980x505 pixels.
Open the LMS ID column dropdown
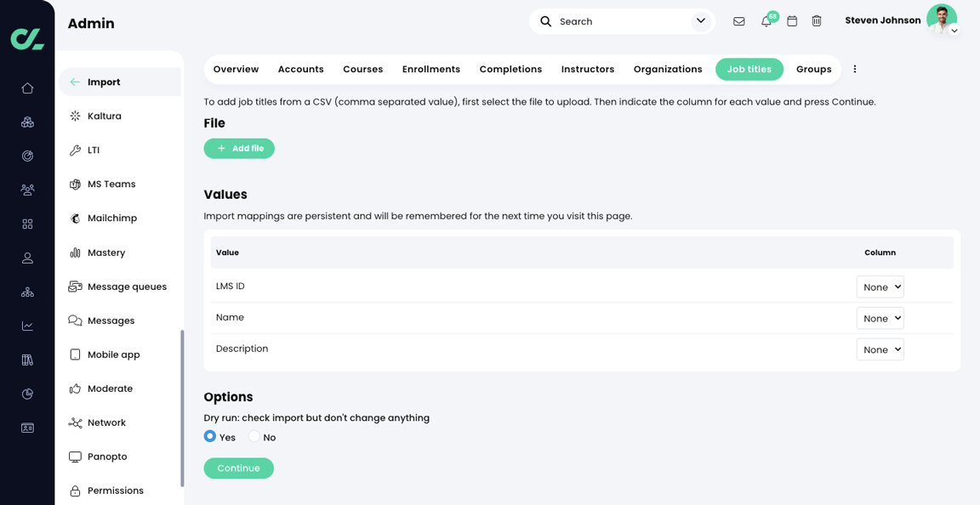[x=880, y=287]
